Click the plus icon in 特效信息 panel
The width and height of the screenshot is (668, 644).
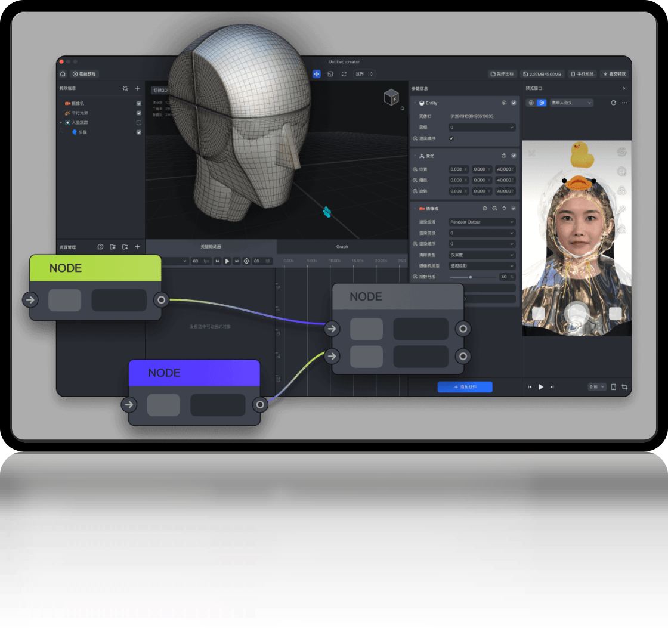pyautogui.click(x=138, y=88)
